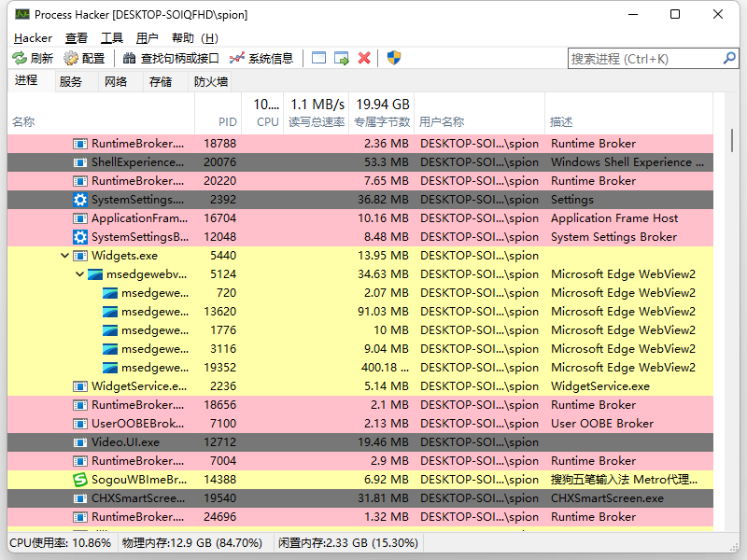Sort processes by PID column
The height and width of the screenshot is (560, 747).
pos(227,120)
